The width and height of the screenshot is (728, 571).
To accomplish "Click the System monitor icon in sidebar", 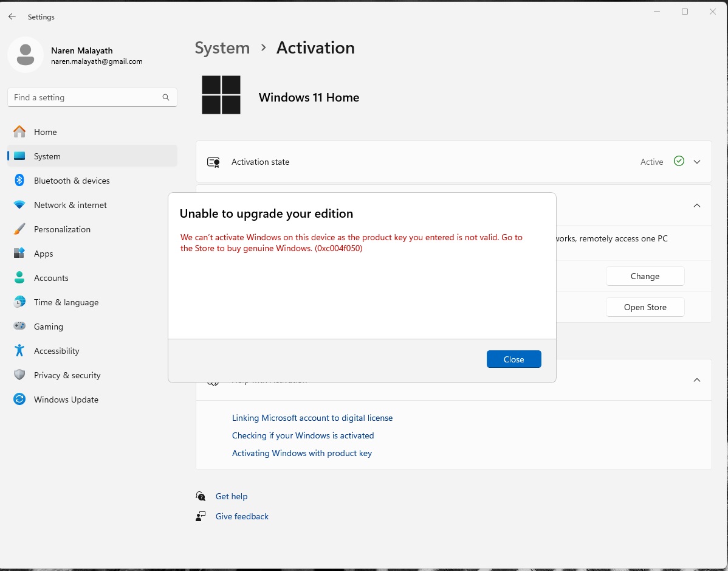I will click(x=19, y=156).
